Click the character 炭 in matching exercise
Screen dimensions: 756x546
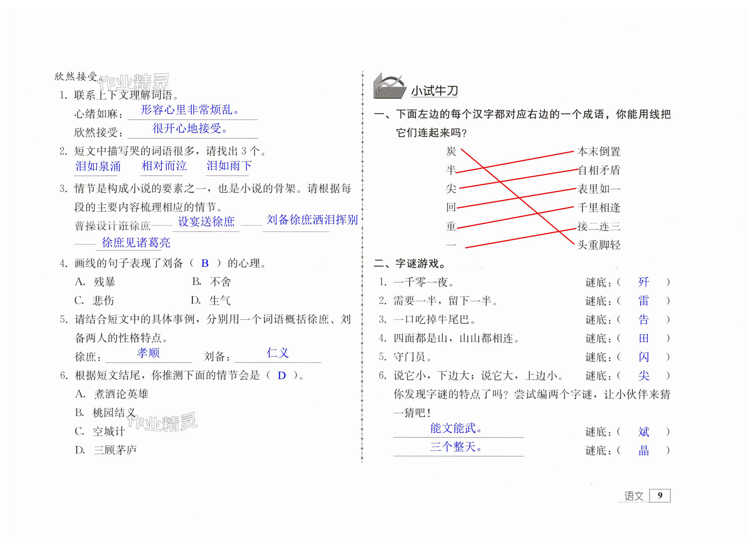click(451, 151)
